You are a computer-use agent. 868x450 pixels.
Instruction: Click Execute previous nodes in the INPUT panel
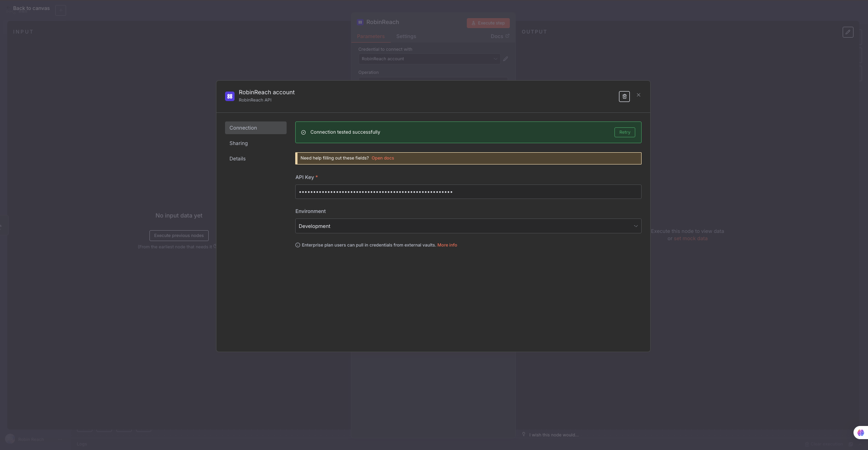[x=179, y=236]
